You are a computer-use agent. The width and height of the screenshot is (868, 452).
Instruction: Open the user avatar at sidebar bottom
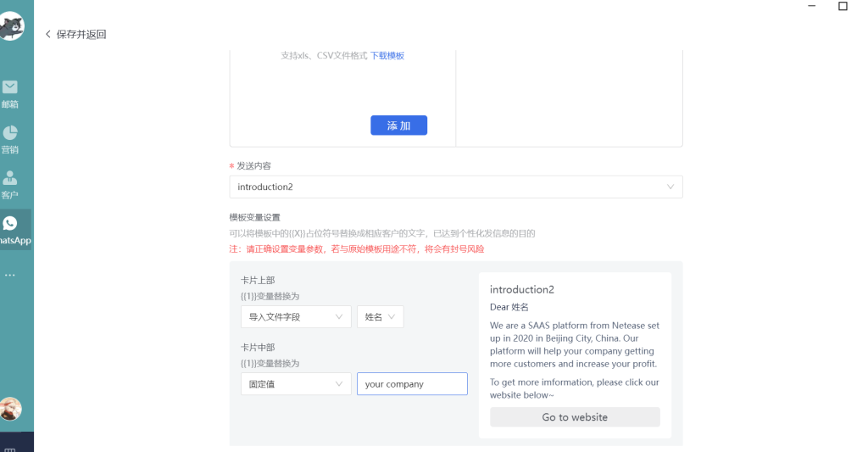coord(10,409)
